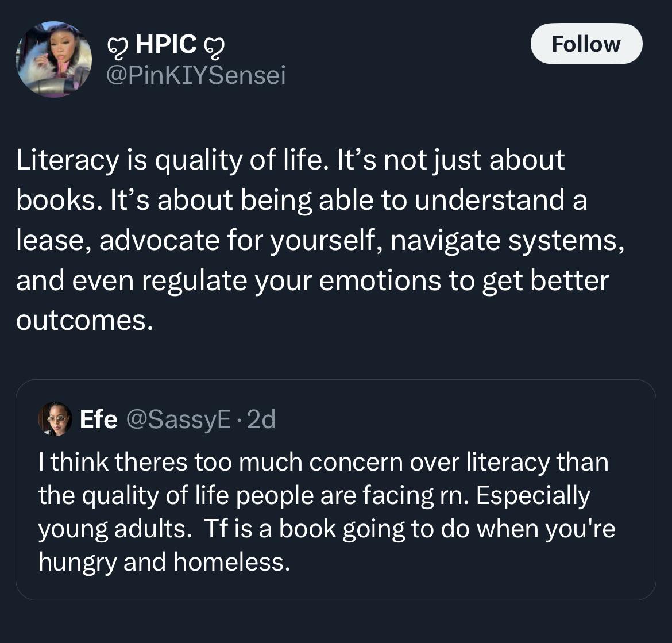Screen dimensions: 672x643
Task: Click the Efe display name
Action: click(99, 419)
